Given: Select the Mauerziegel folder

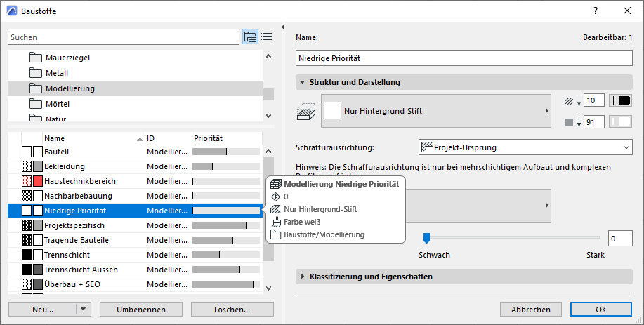Looking at the screenshot, I should coord(67,58).
